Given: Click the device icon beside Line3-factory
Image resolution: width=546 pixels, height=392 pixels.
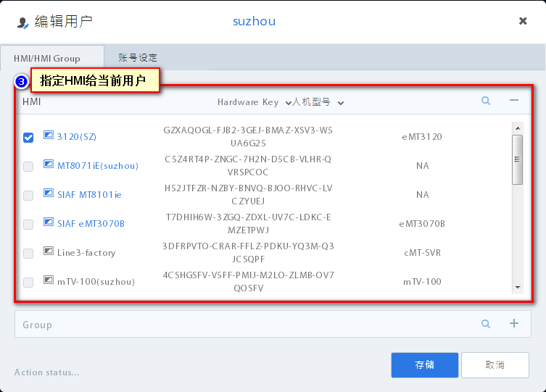Looking at the screenshot, I should pyautogui.click(x=49, y=251).
